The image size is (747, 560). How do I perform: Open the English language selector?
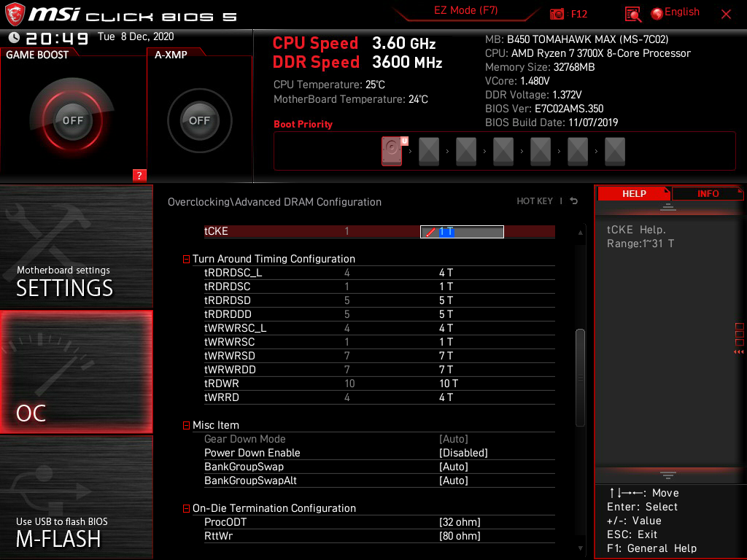point(677,12)
